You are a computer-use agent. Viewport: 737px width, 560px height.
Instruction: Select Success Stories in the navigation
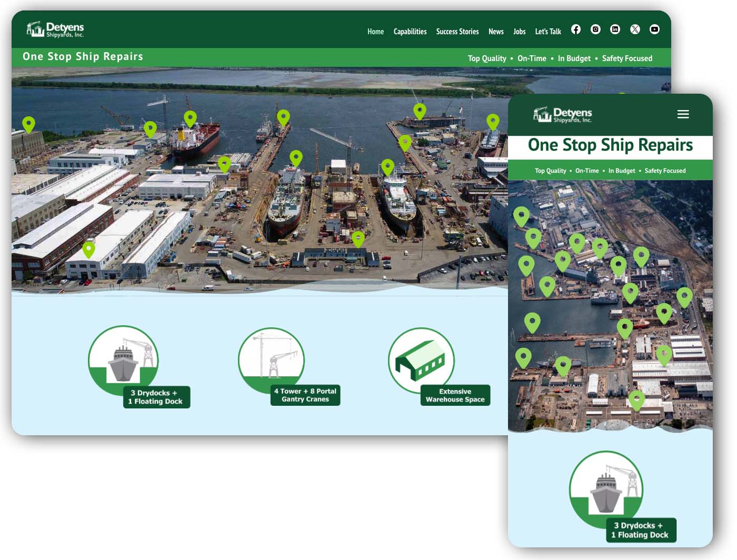tap(457, 32)
